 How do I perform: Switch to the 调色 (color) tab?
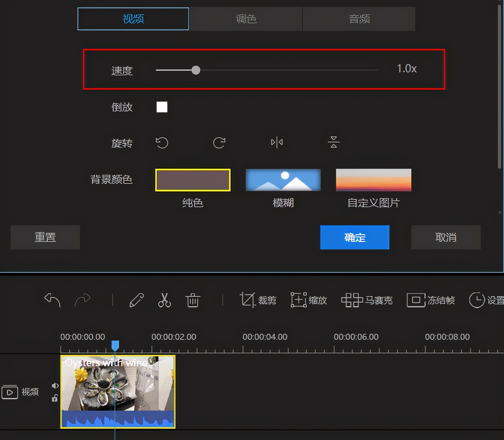(246, 19)
